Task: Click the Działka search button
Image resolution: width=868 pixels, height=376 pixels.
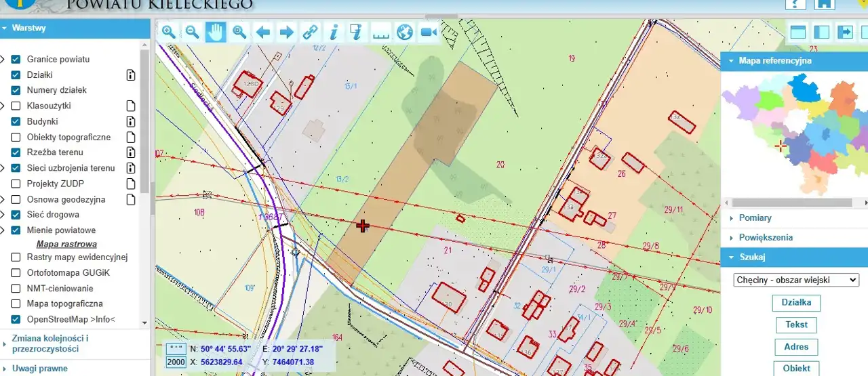Action: coord(796,303)
